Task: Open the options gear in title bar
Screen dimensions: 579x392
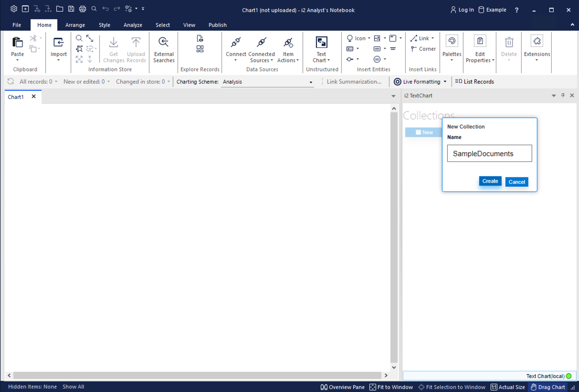Action: (x=14, y=9)
